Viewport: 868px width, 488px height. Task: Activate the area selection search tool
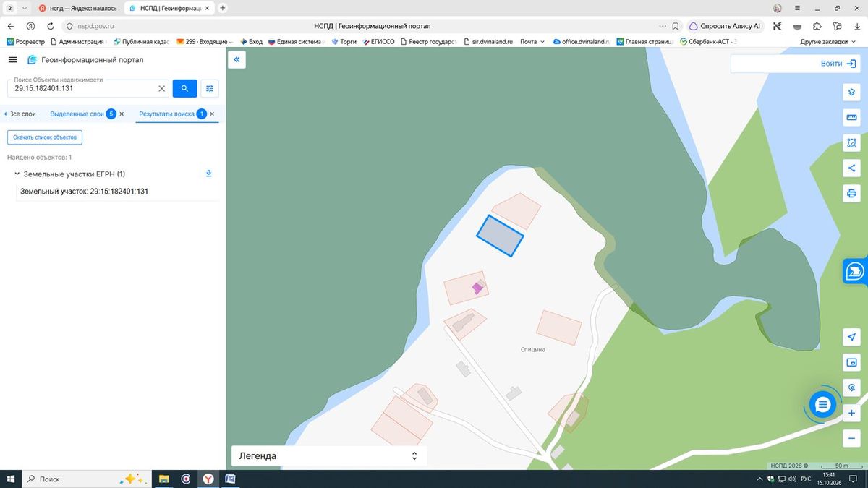click(851, 143)
